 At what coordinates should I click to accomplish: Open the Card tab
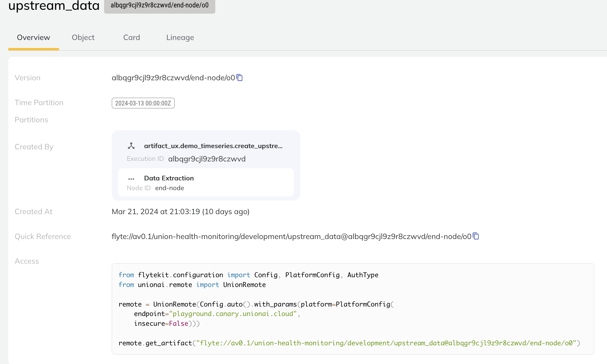[x=132, y=38]
